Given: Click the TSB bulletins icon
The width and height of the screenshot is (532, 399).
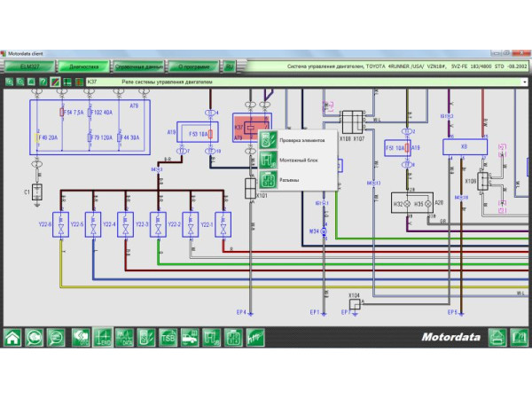Looking at the screenshot, I should point(168,337).
